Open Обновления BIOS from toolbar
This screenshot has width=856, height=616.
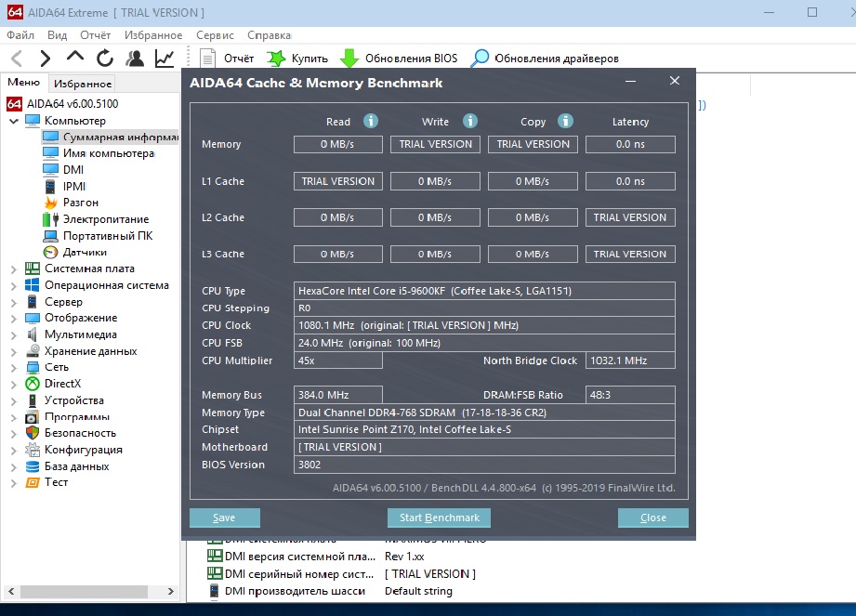(399, 58)
